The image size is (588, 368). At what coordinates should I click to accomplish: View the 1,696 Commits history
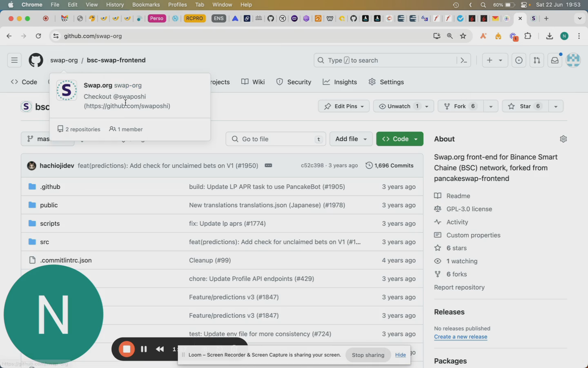pos(390,166)
